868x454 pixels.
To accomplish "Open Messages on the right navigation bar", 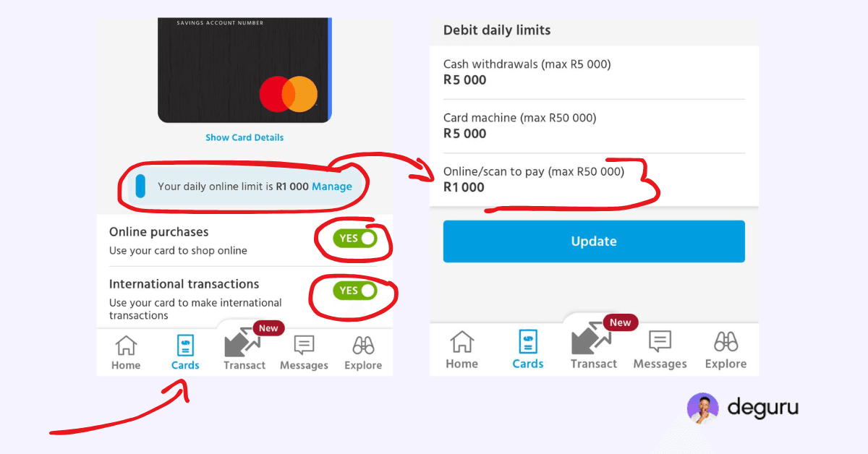I will (660, 351).
